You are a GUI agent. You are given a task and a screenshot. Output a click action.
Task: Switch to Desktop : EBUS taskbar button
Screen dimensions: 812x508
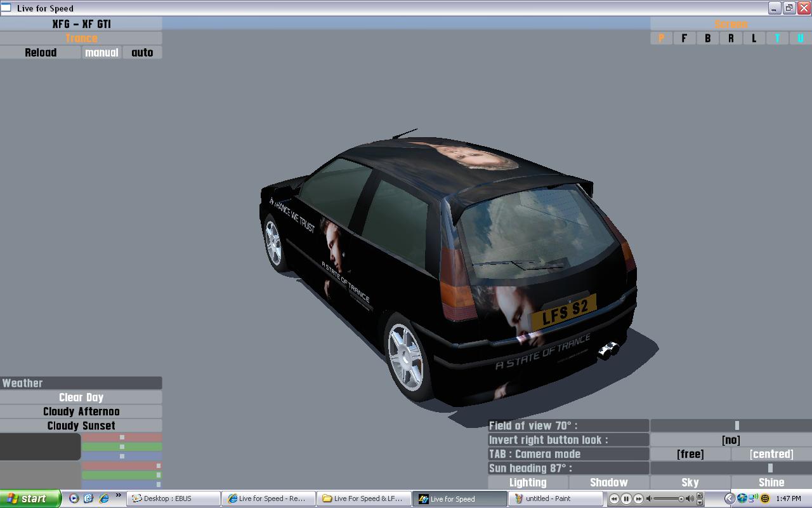173,498
